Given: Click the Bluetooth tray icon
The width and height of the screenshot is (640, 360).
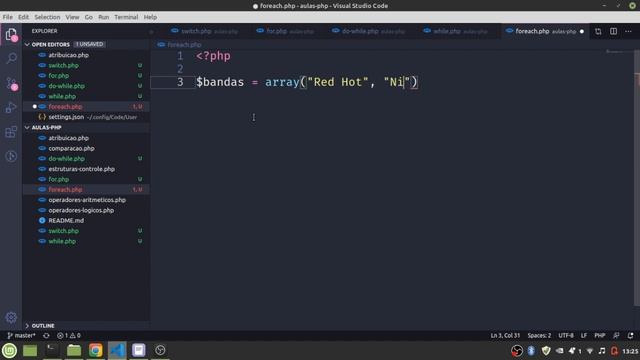Looking at the screenshot, I should pyautogui.click(x=531, y=351).
